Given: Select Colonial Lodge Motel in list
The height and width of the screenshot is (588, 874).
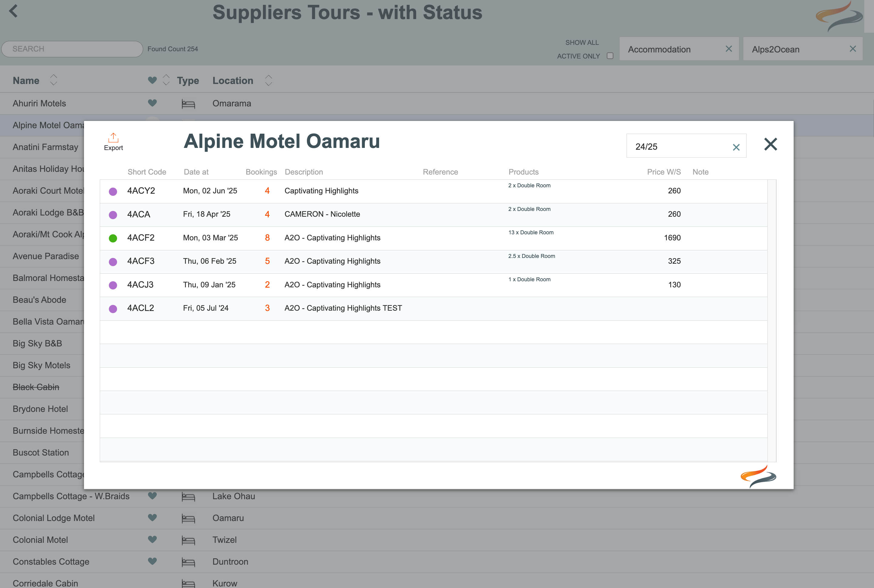Looking at the screenshot, I should coord(54,518).
